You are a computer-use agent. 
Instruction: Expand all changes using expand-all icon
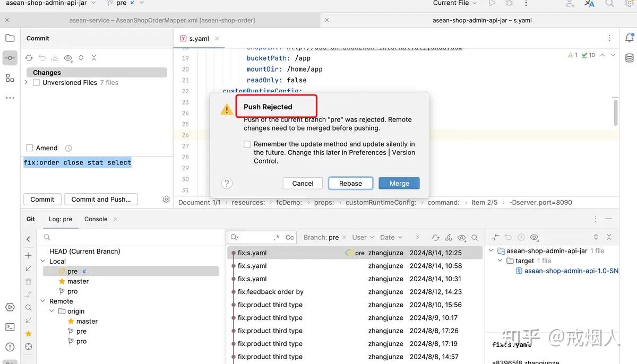click(80, 57)
